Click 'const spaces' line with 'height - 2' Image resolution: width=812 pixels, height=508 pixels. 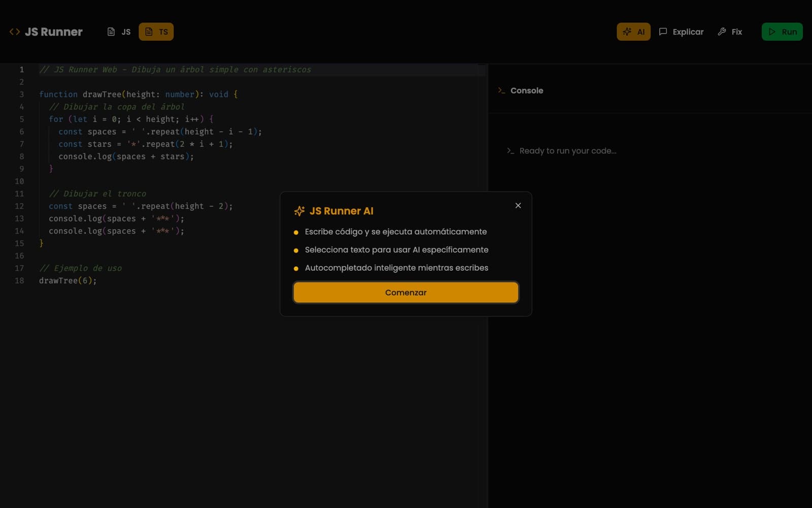click(141, 206)
